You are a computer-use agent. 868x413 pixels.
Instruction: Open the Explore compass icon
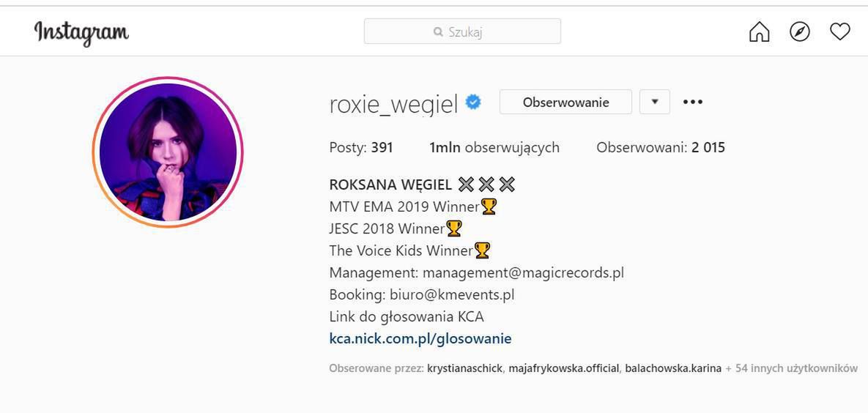800,31
